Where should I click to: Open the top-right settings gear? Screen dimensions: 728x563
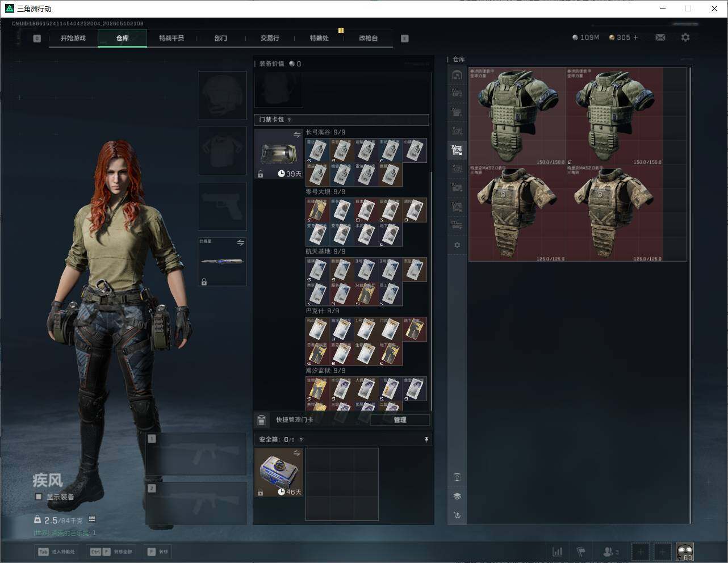point(685,37)
